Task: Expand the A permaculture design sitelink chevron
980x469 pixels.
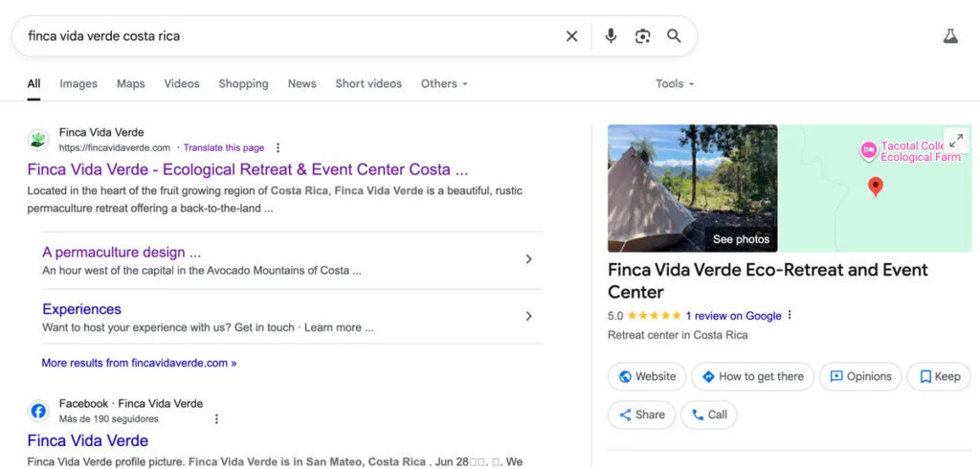Action: point(528,258)
